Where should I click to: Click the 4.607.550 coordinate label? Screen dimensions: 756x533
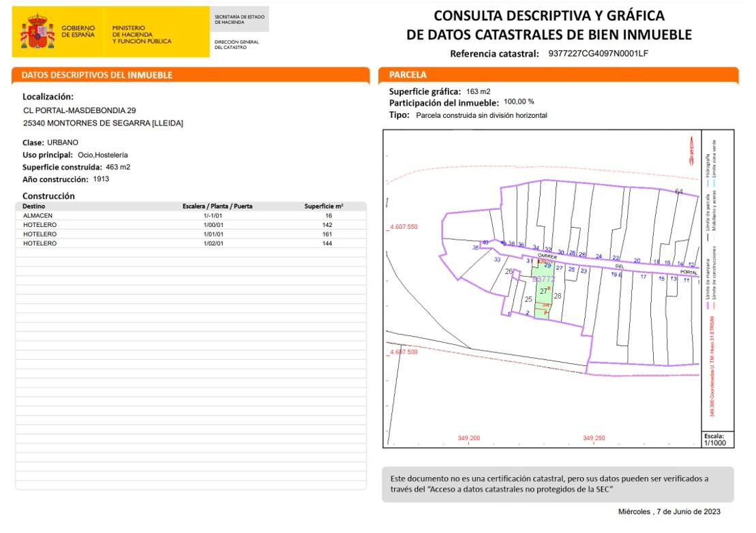tap(403, 227)
